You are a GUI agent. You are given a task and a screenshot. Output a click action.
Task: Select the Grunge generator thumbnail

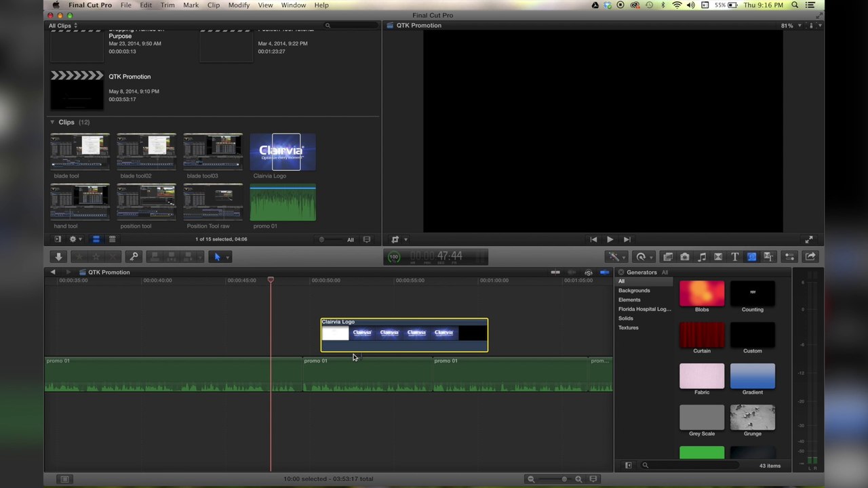point(753,417)
